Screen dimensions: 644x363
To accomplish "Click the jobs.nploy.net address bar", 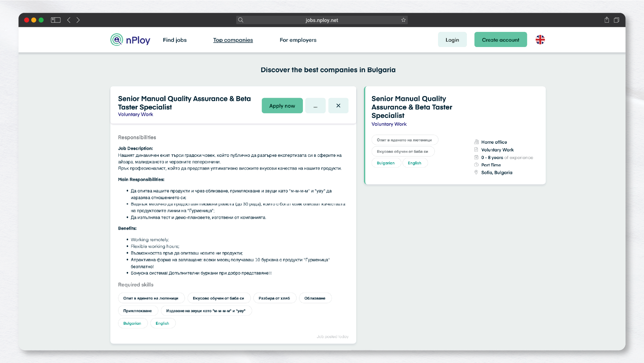I will pos(322,20).
